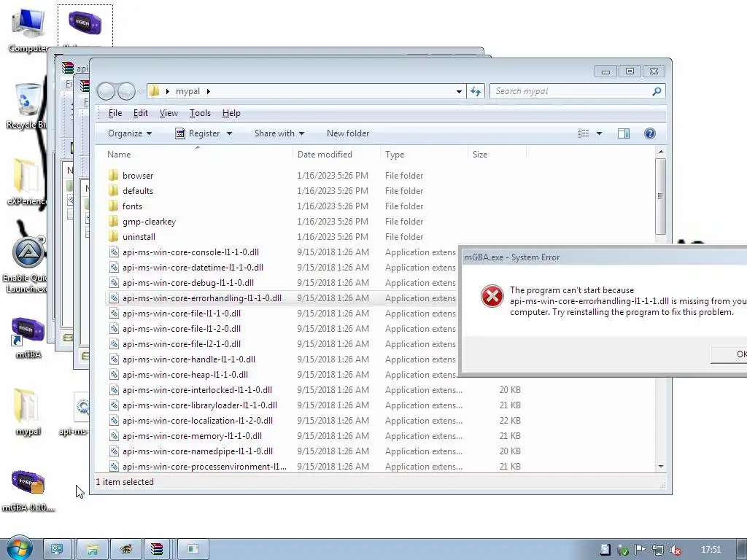Open the View menu
Viewport: 747px width, 560px height.
coord(169,113)
